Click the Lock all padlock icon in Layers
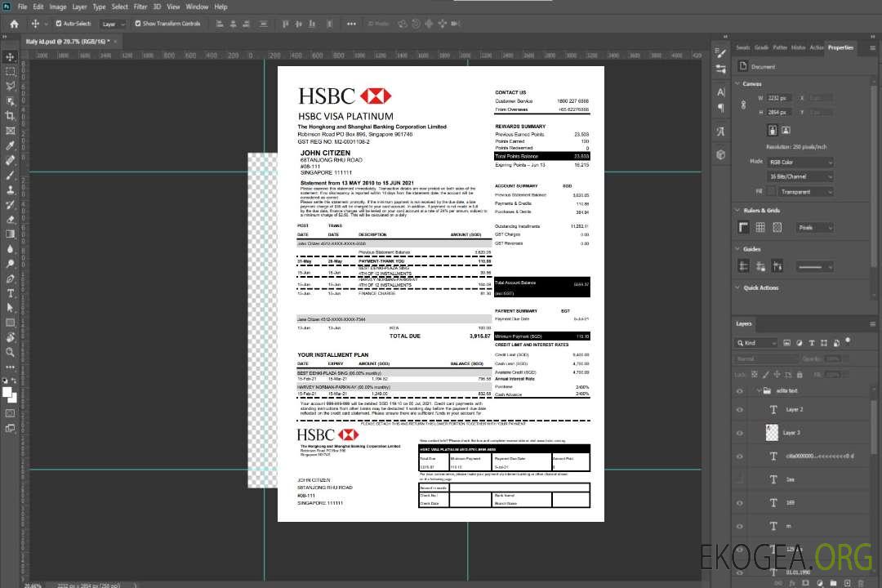Image resolution: width=882 pixels, height=588 pixels. 800,374
